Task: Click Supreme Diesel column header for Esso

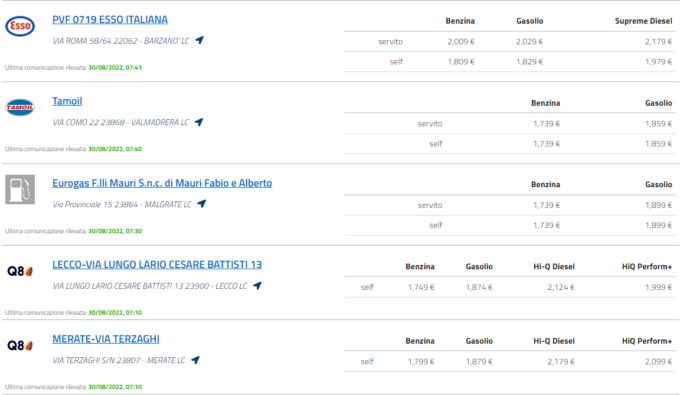Action: point(644,21)
